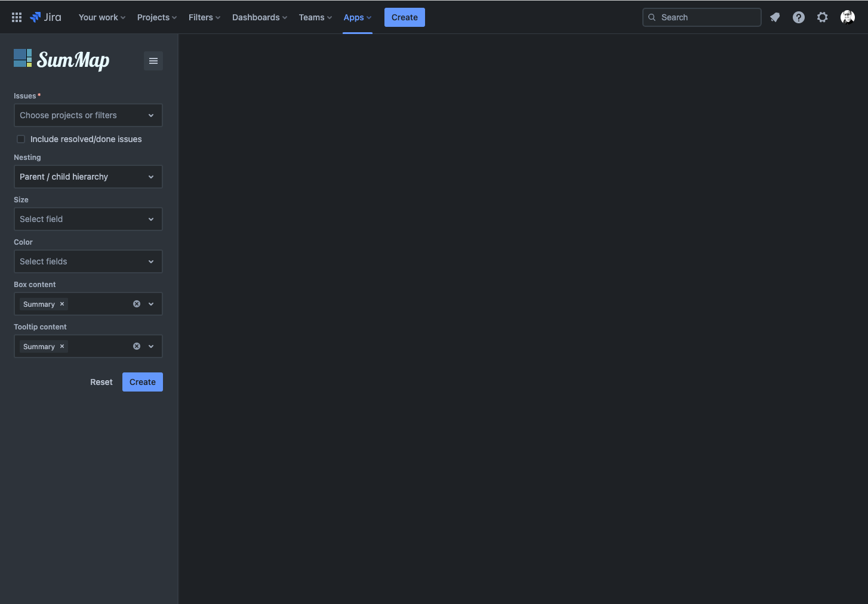Expand the Tooltip content dropdown arrow
This screenshot has width=868, height=604.
click(151, 346)
